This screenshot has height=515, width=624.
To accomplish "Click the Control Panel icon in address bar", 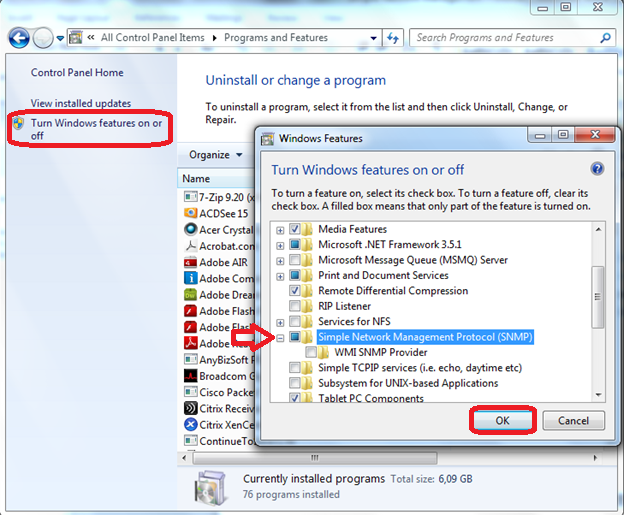I will (76, 38).
